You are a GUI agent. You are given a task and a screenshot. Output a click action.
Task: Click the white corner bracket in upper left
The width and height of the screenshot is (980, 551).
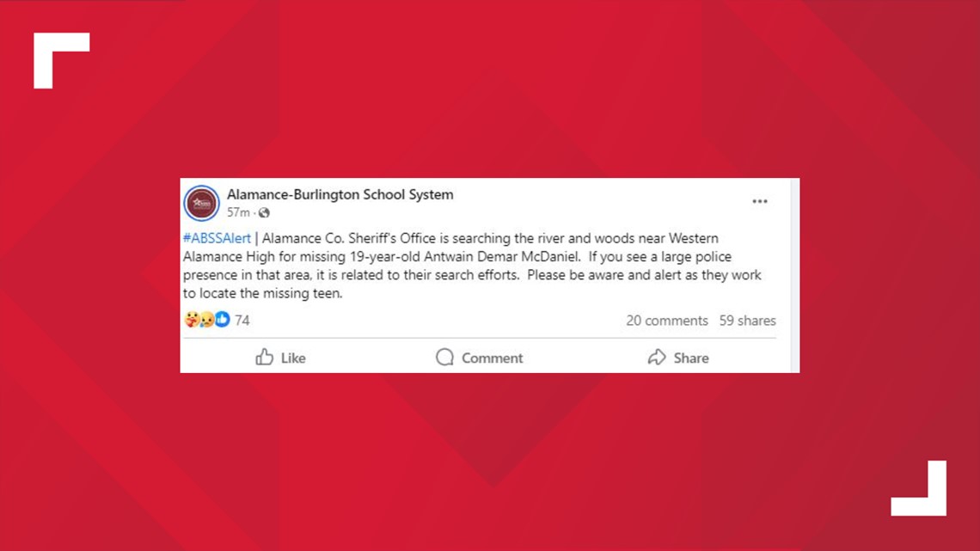61,60
